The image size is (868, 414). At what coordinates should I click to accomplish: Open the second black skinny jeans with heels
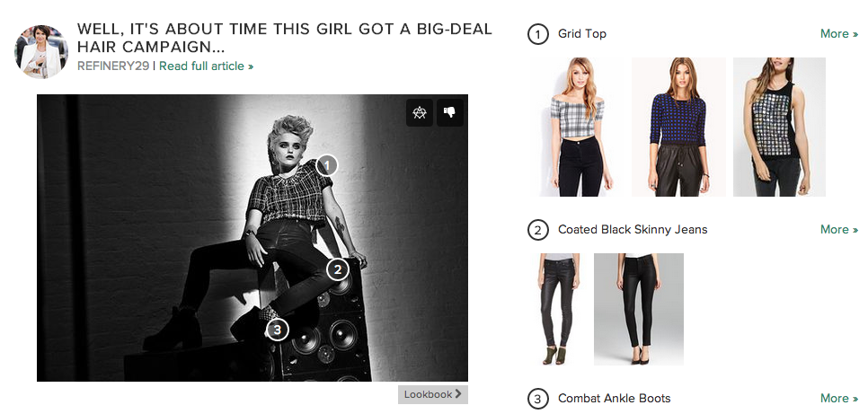click(x=639, y=309)
